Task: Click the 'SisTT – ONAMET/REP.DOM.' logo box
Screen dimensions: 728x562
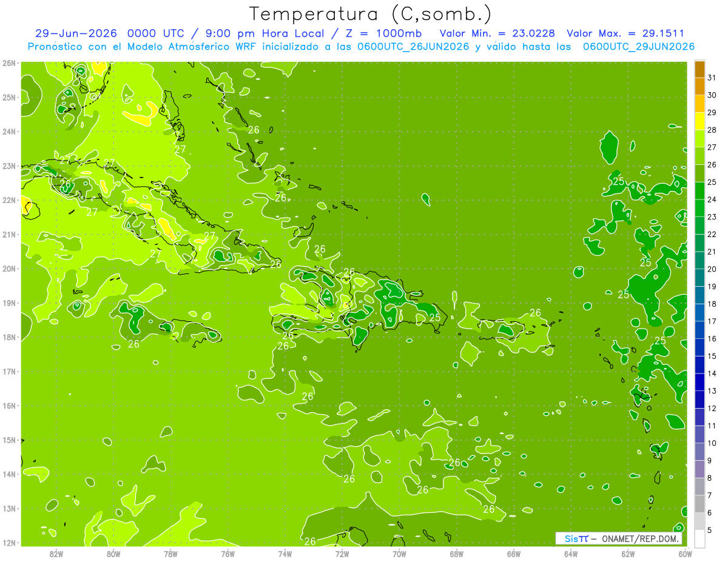Action: point(619,538)
